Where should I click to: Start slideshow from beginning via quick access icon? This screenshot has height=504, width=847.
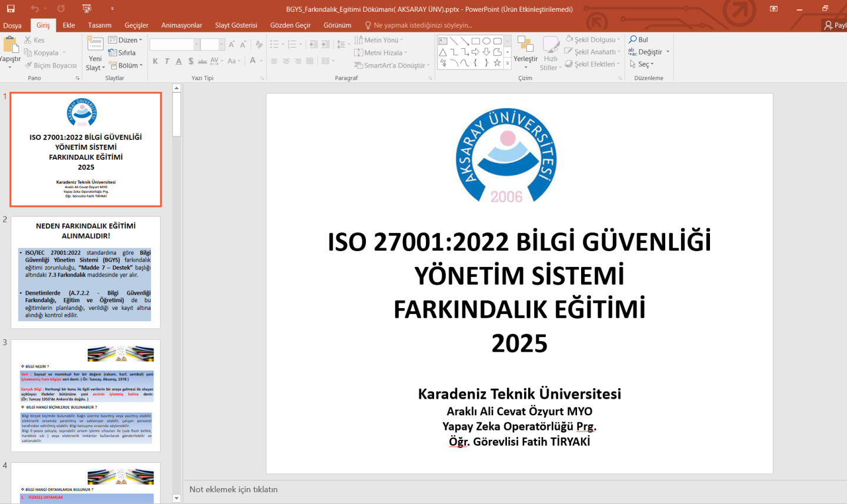[87, 9]
